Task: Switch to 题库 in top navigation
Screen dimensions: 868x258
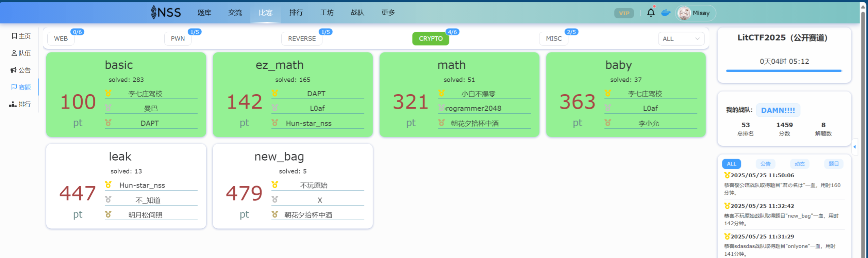Action: [204, 13]
